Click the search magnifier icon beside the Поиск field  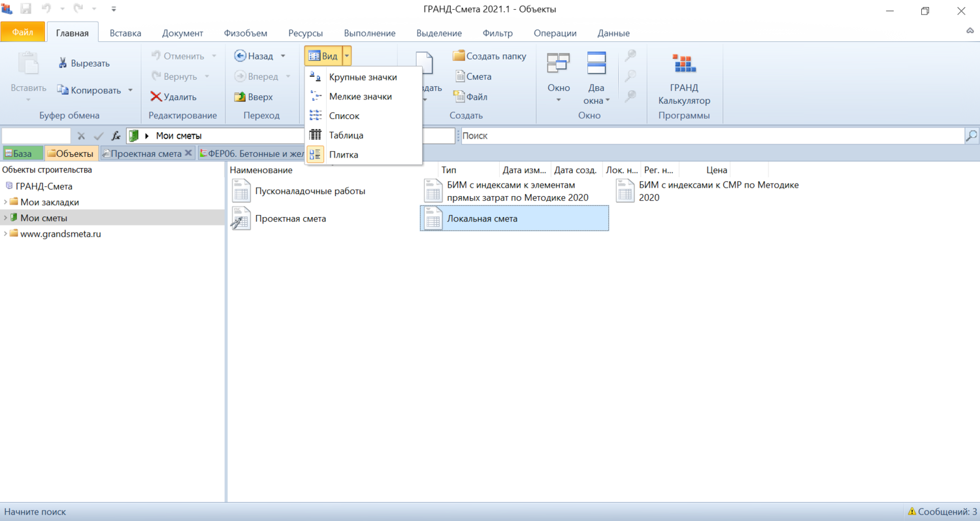pyautogui.click(x=972, y=136)
